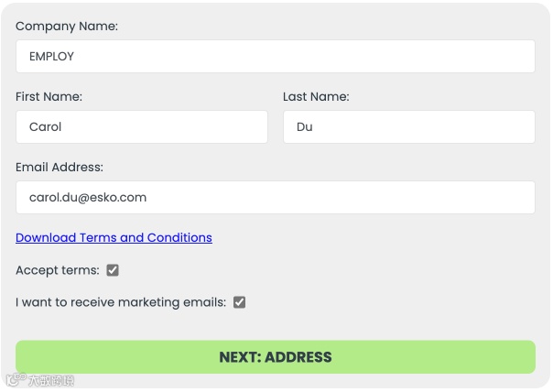Image resolution: width=553 pixels, height=392 pixels.
Task: Click the 'Company Name:' label
Action: point(67,27)
